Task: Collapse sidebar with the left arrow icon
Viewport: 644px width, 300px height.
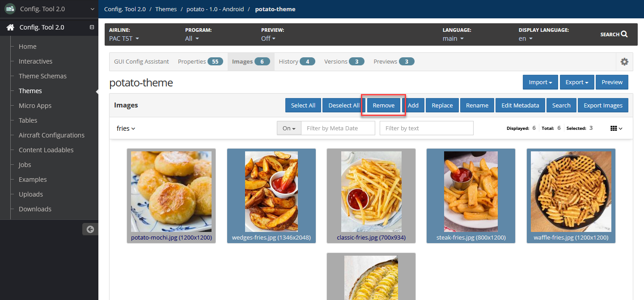Action: 90,229
